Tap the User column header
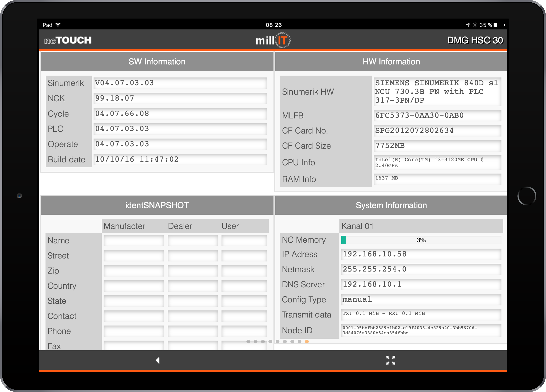The image size is (546, 392). point(230,226)
